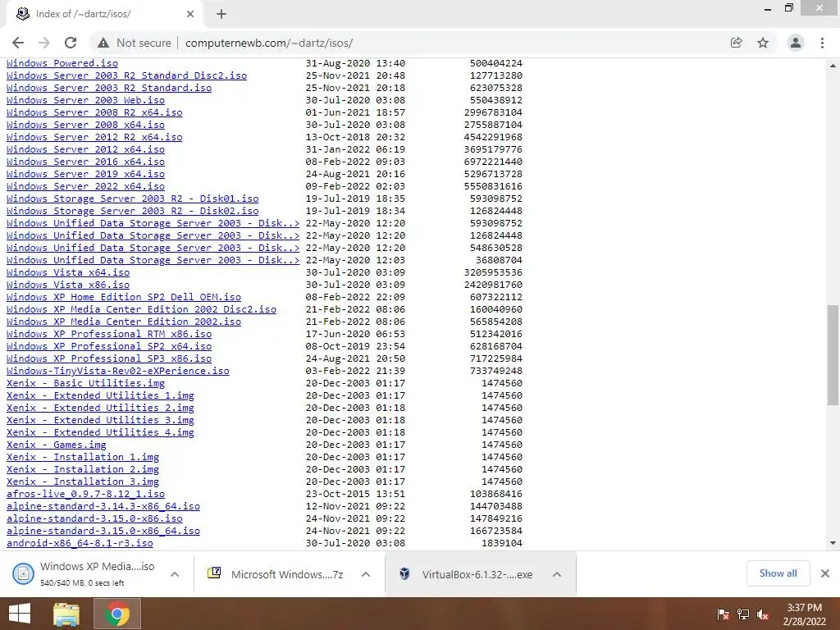Download Xenix - Basic Utilities.img

tap(85, 384)
